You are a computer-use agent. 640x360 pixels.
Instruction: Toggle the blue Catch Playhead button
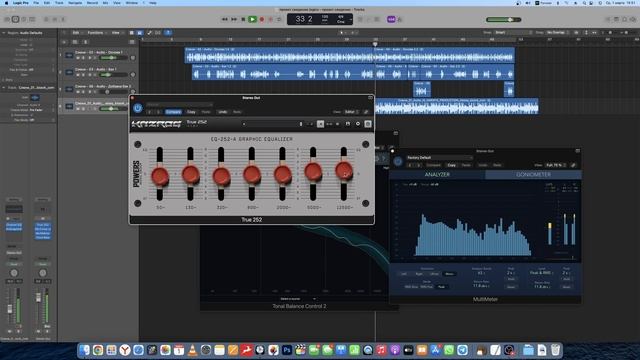pyautogui.click(x=168, y=33)
